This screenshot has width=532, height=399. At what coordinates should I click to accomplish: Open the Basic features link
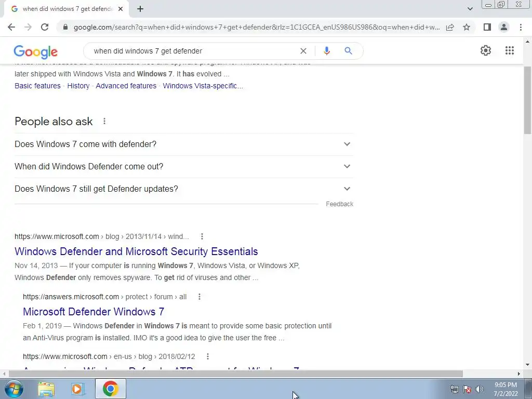click(37, 86)
